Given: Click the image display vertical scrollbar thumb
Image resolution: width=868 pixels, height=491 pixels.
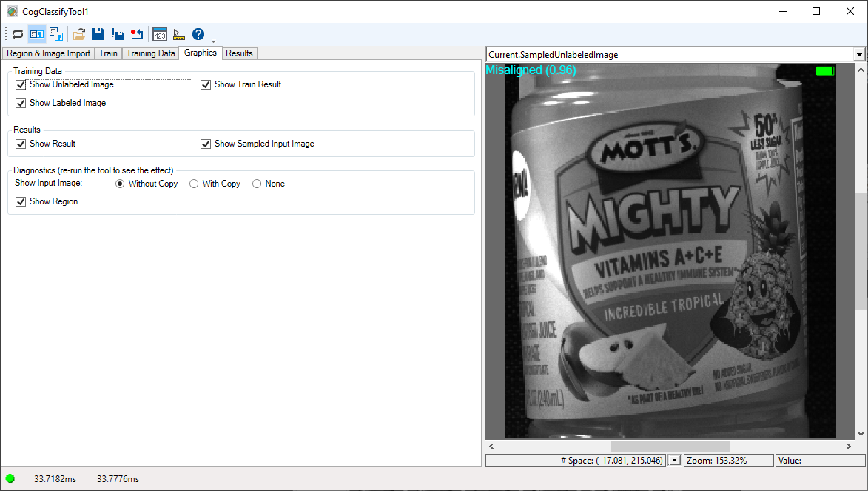Looking at the screenshot, I should [x=859, y=252].
